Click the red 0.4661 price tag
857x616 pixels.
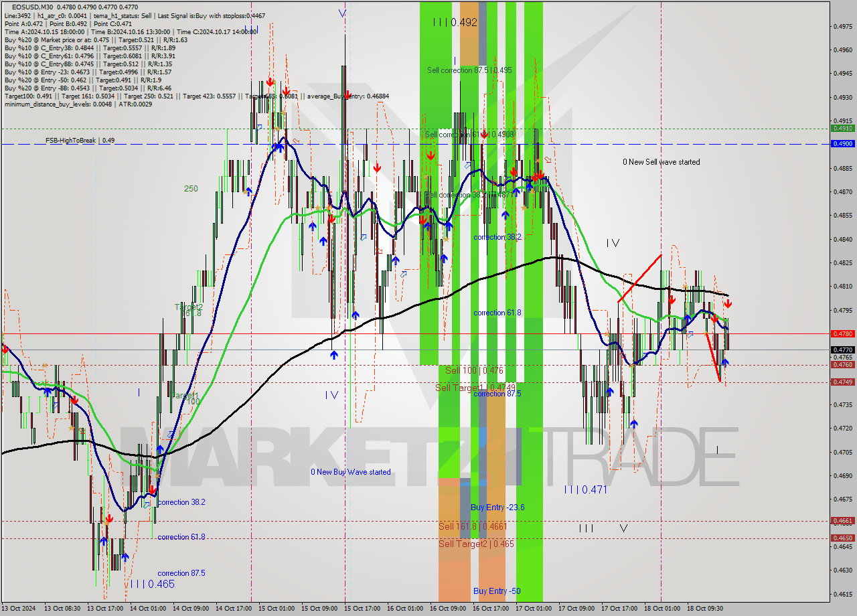(x=842, y=520)
